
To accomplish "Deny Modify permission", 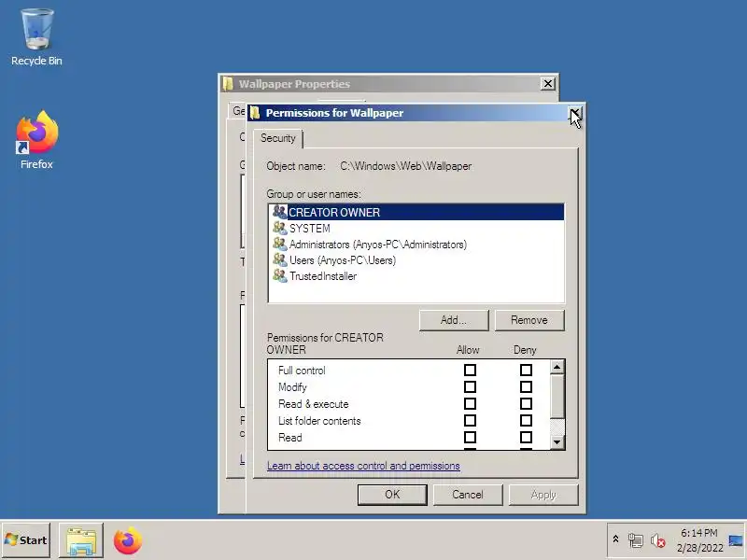I will 526,386.
